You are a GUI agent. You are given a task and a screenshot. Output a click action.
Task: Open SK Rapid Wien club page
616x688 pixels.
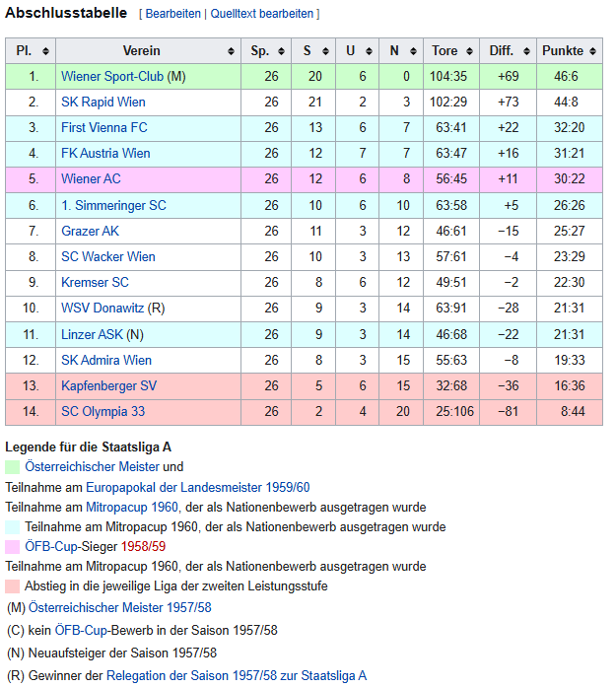click(x=101, y=102)
